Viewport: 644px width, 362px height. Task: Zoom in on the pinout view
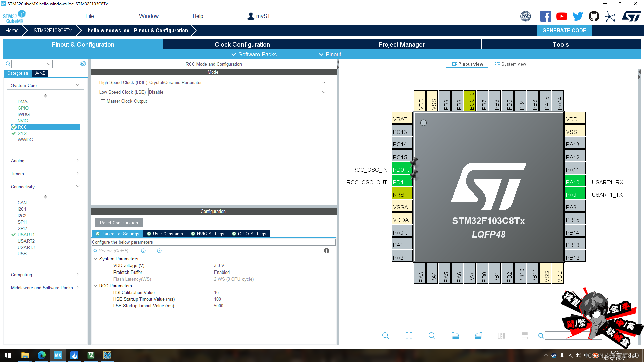coord(385,335)
